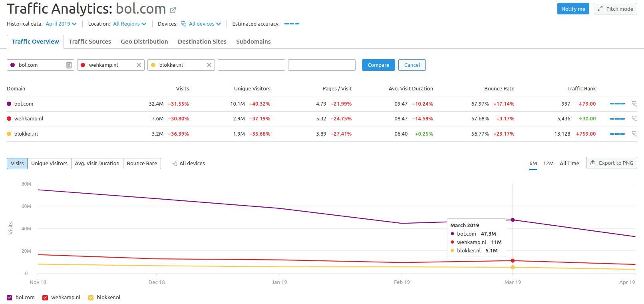Screen dimensions: 644x304
Task: Click the Unique Visitors column header
Action: click(x=252, y=89)
